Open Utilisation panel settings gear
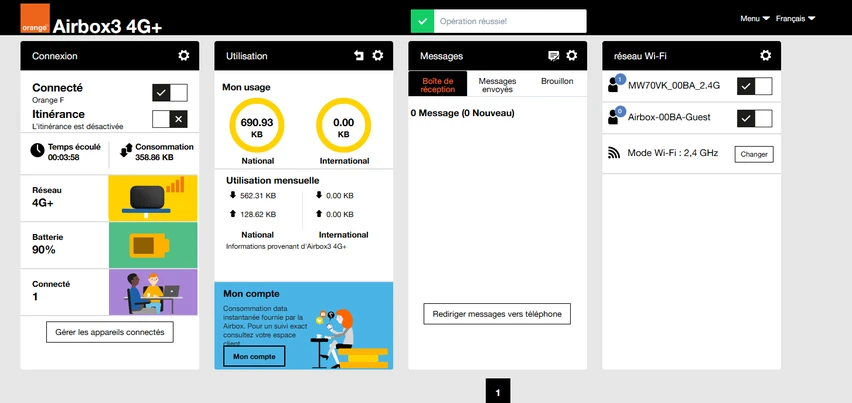This screenshot has height=403, width=852. click(x=378, y=55)
